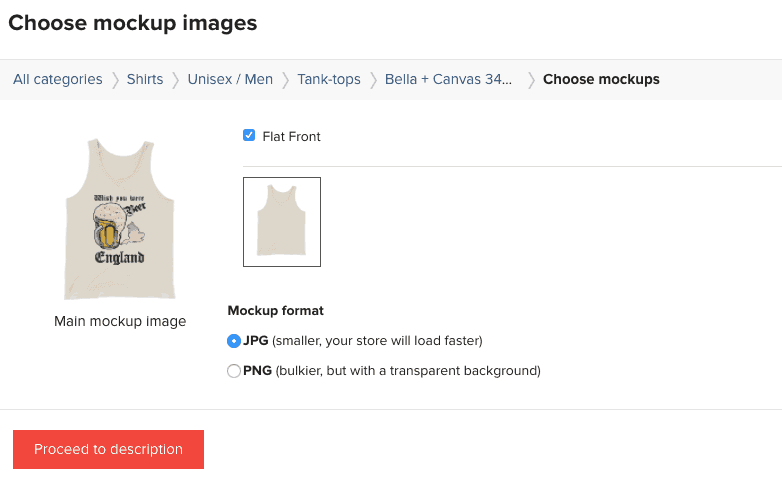Click Proceed to description button
The height and width of the screenshot is (481, 782).
[108, 449]
